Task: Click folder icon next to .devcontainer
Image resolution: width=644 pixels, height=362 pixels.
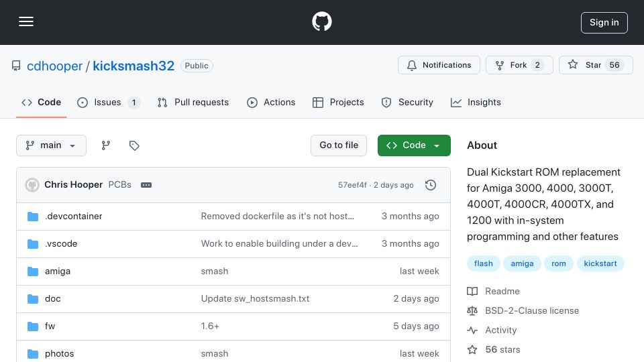Action: [33, 217]
